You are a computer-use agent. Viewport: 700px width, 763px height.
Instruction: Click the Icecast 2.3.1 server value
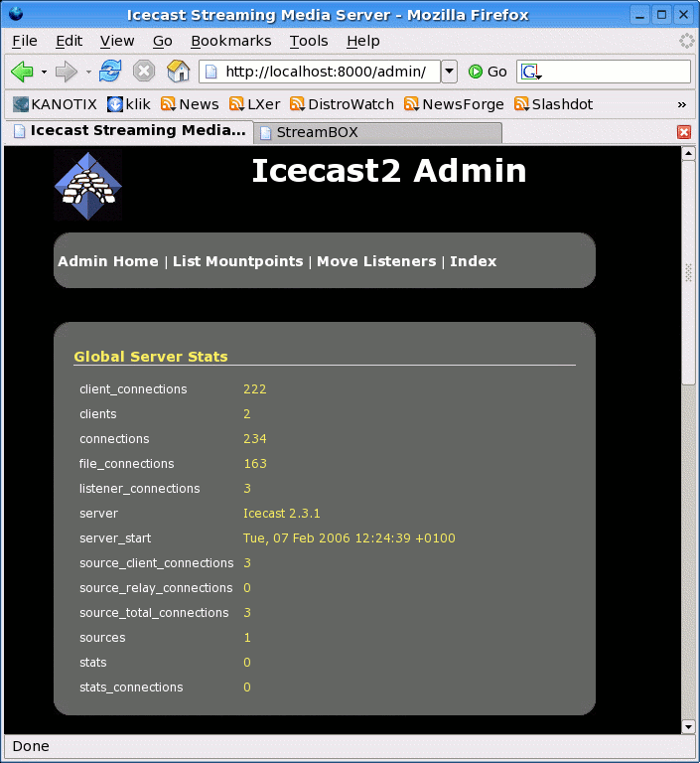point(282,514)
